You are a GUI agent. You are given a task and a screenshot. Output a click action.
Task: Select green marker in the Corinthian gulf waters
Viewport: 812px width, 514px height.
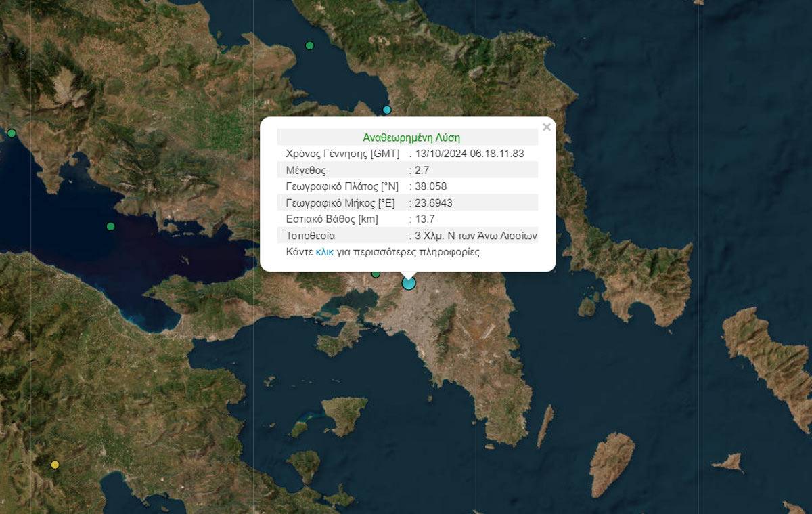tap(111, 226)
